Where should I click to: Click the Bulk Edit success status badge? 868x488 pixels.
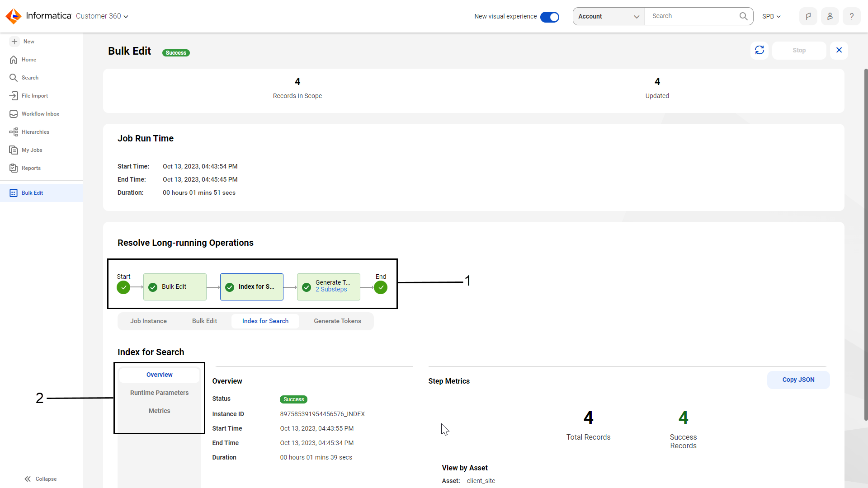[x=176, y=52]
